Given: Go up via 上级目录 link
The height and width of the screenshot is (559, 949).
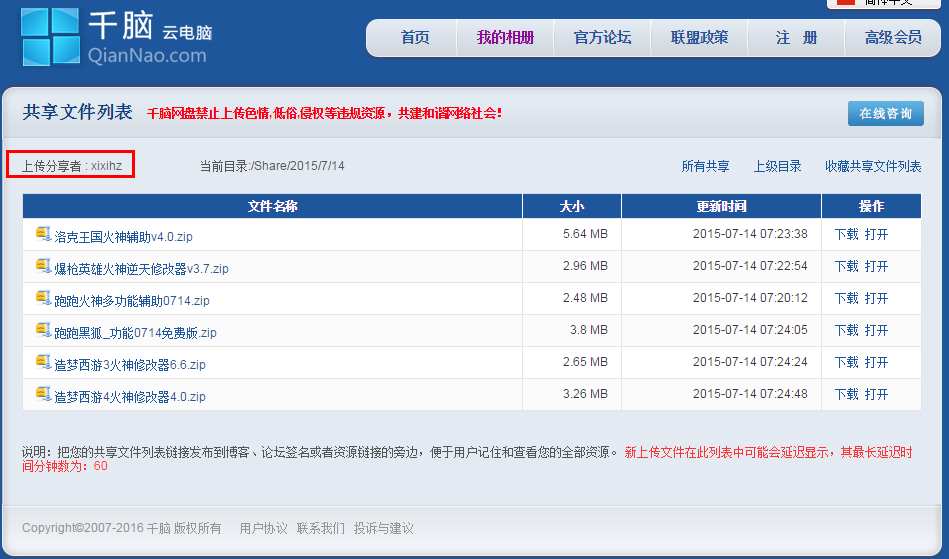Looking at the screenshot, I should click(777, 166).
